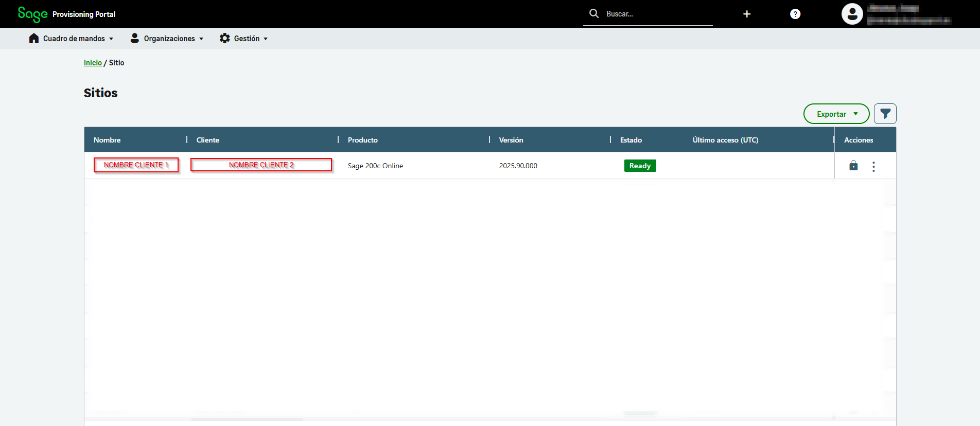Click the gear icon beside Gestión
Image resolution: width=980 pixels, height=426 pixels.
pyautogui.click(x=224, y=39)
